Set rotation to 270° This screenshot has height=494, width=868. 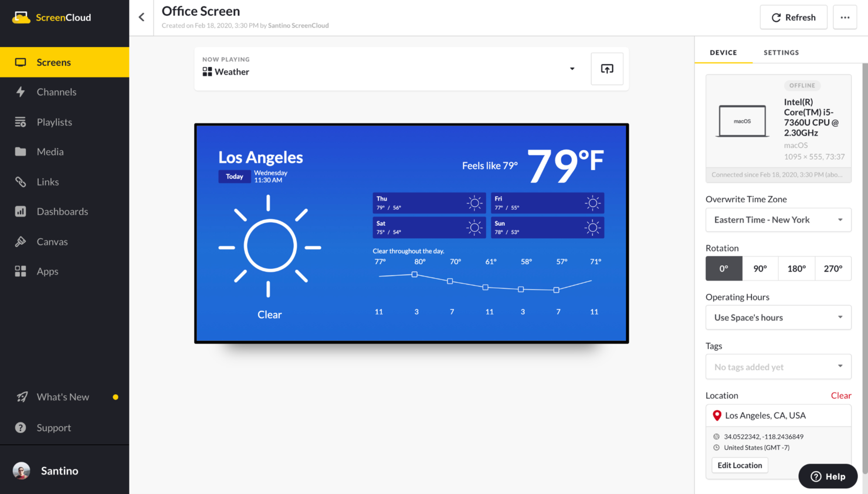[x=833, y=269]
